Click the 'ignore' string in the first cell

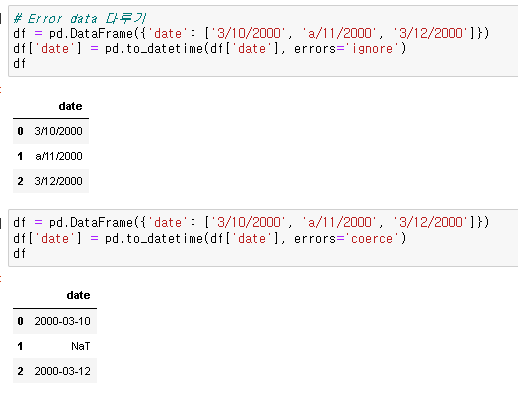coord(372,49)
